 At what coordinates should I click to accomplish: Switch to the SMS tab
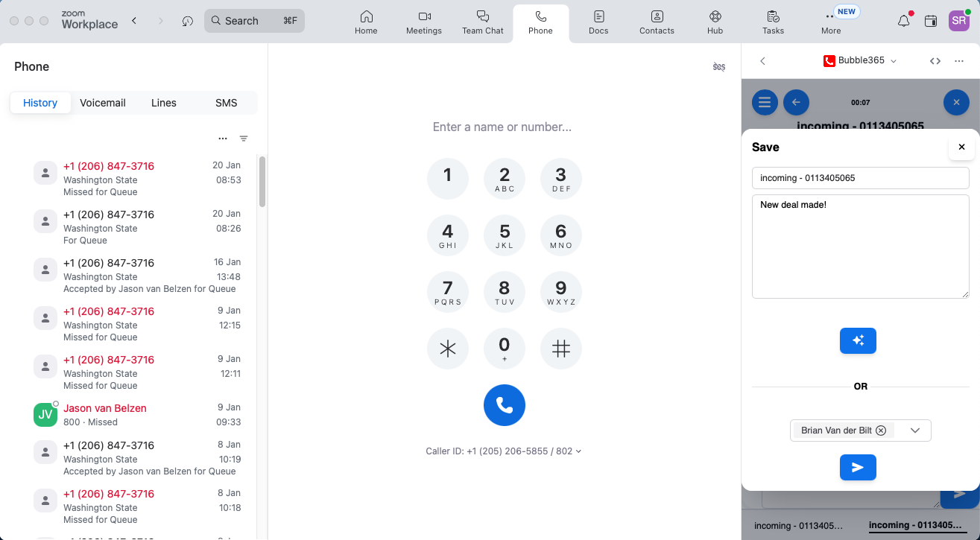pos(226,103)
